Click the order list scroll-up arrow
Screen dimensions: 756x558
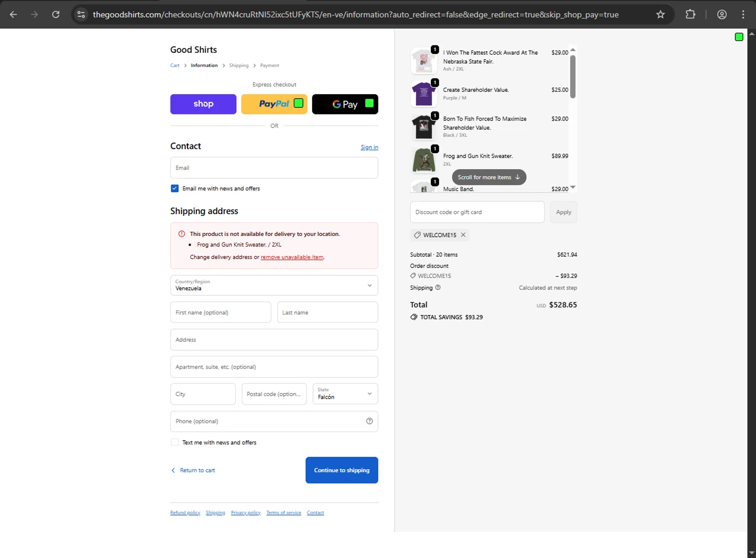(573, 50)
